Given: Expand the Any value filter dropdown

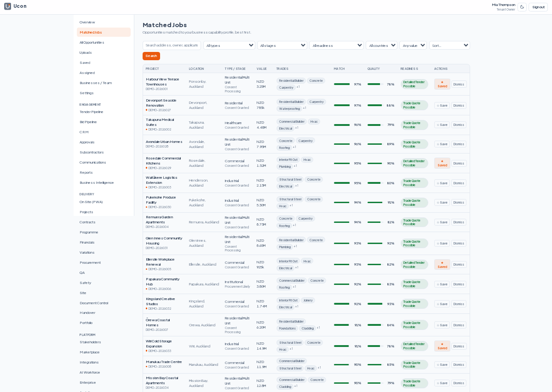Looking at the screenshot, I should pos(413,45).
